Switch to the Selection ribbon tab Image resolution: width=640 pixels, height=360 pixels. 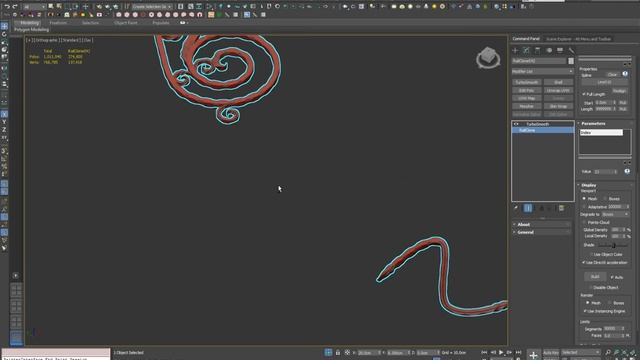[90, 23]
